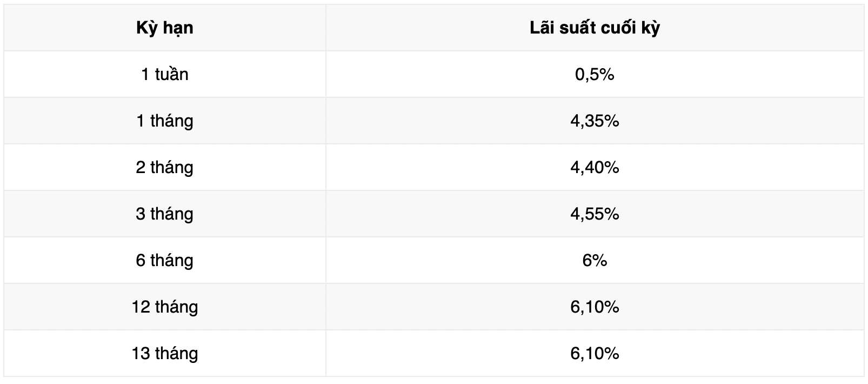The height and width of the screenshot is (384, 868).
Task: Select the interest rate in the 3 tháng row
Action: tap(595, 214)
